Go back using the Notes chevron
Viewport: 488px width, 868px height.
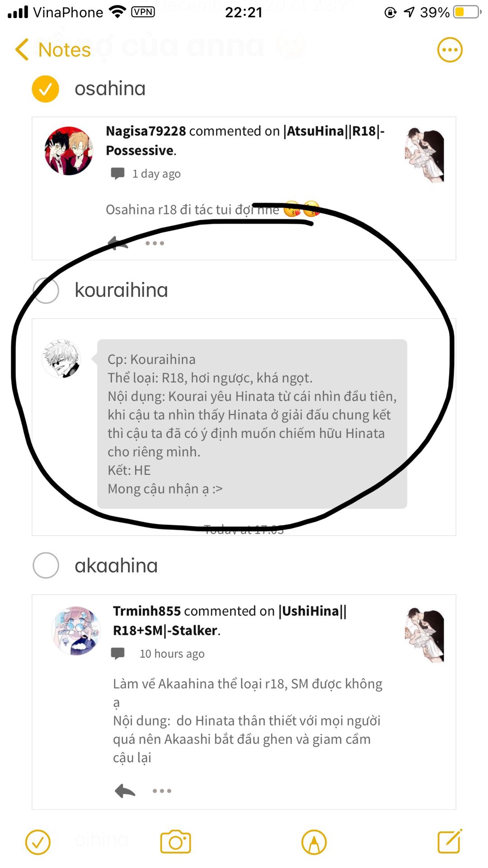[x=53, y=50]
